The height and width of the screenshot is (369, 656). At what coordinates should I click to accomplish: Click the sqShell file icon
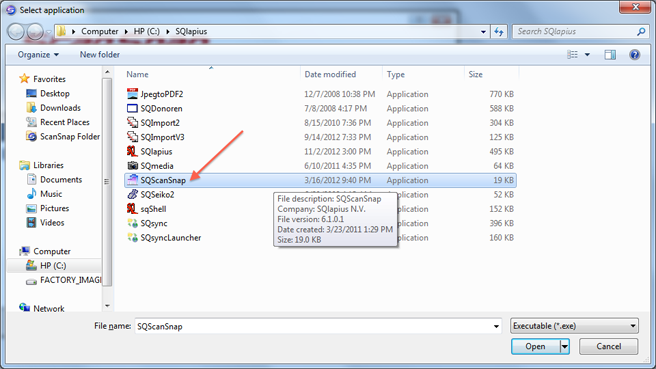(x=132, y=208)
